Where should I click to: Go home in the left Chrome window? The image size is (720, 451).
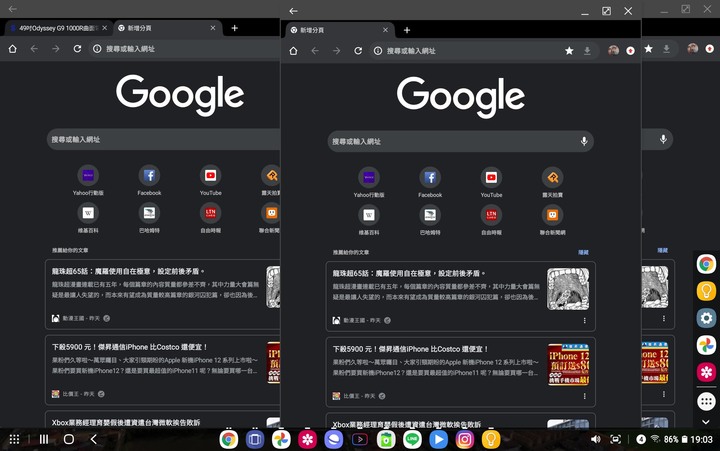[12, 49]
